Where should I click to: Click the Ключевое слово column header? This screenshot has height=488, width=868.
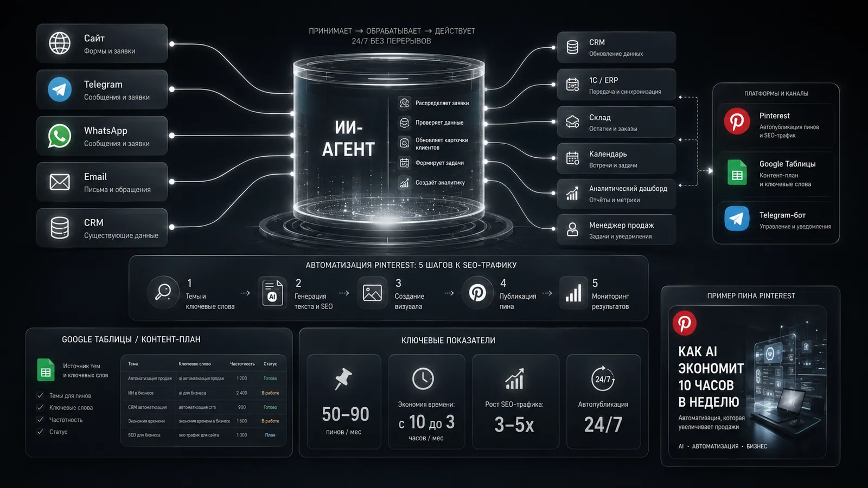tap(194, 364)
